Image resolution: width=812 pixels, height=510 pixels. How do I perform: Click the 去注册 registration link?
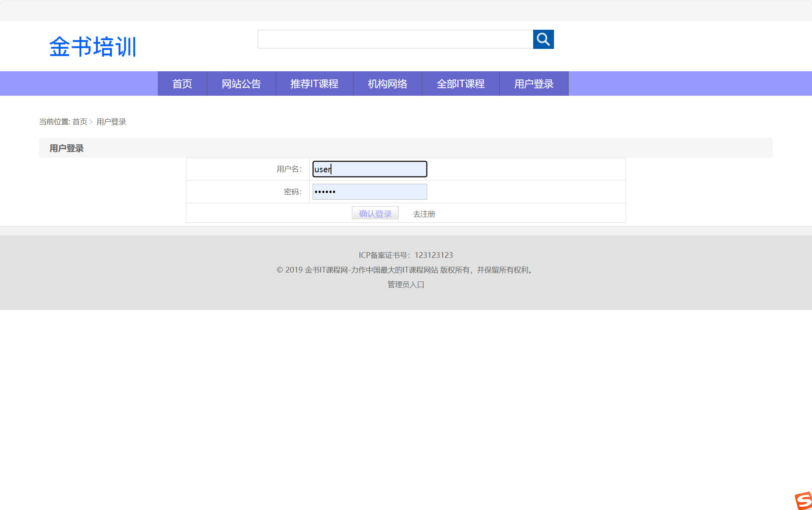(x=424, y=213)
